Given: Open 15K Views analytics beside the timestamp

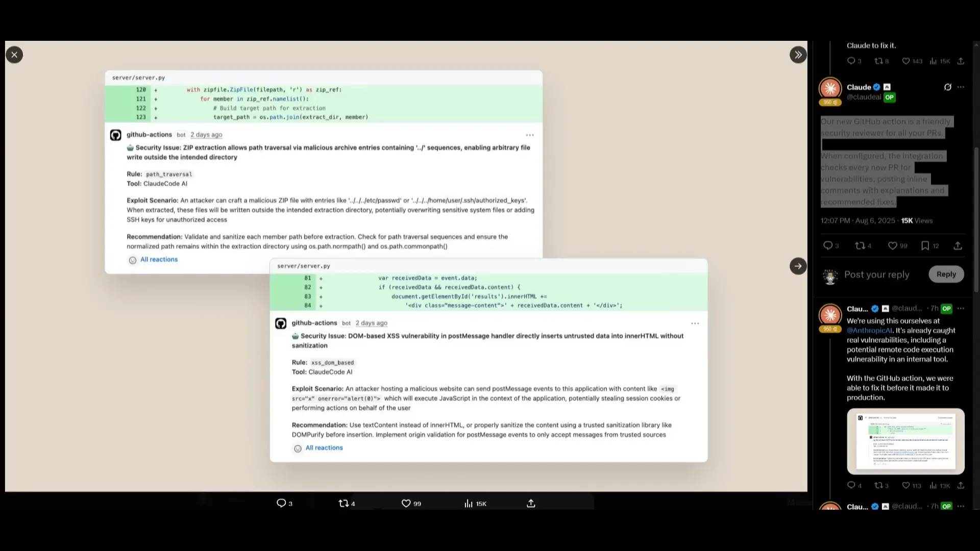Looking at the screenshot, I should click(917, 220).
